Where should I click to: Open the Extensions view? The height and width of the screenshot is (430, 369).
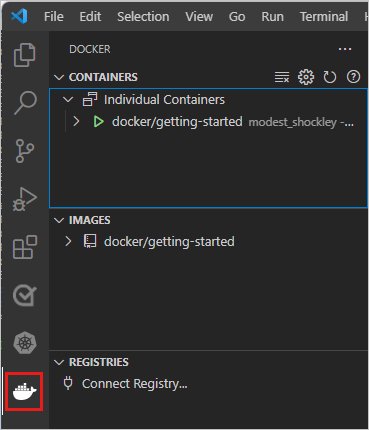25,247
